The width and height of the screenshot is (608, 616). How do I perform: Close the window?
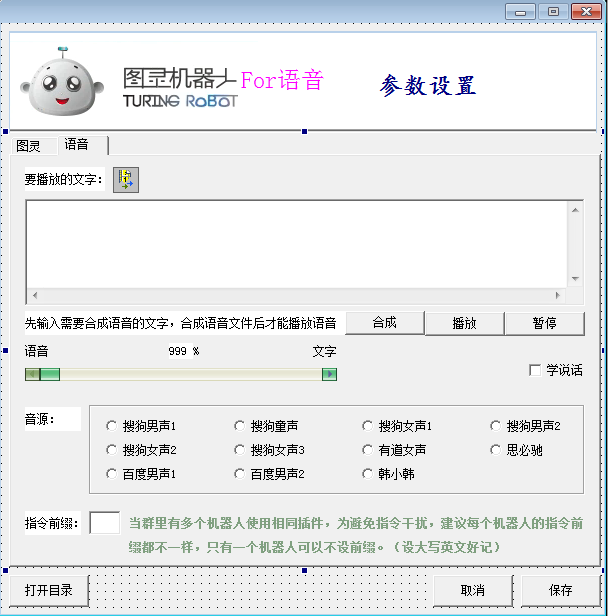coord(586,11)
